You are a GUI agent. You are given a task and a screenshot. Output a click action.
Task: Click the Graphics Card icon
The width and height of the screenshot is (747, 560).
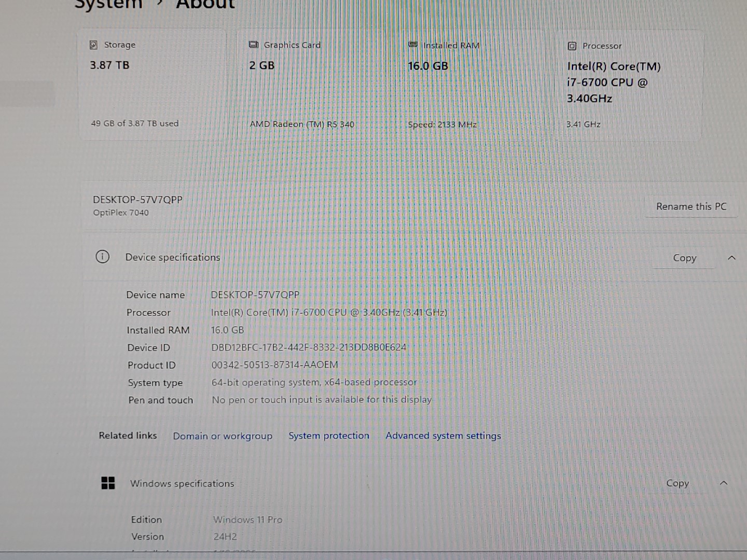[x=253, y=45]
